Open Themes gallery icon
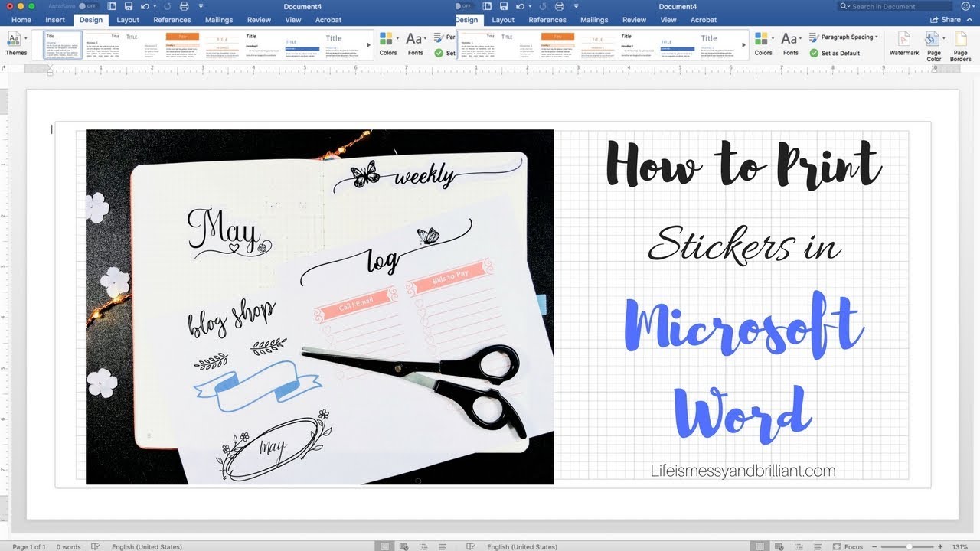Screen dimensions: 980x551 pos(14,39)
